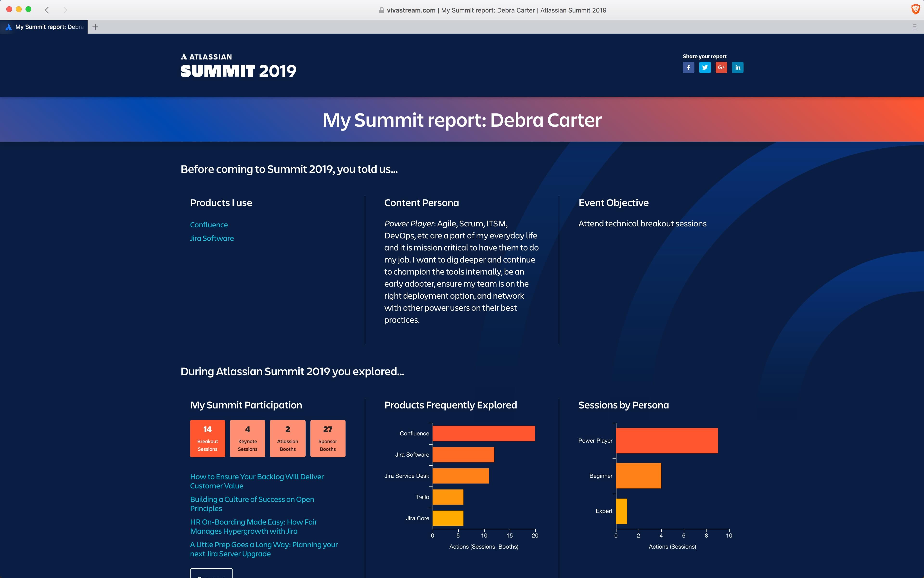The image size is (924, 578).
Task: Click the Content Persona heading
Action: coord(422,203)
